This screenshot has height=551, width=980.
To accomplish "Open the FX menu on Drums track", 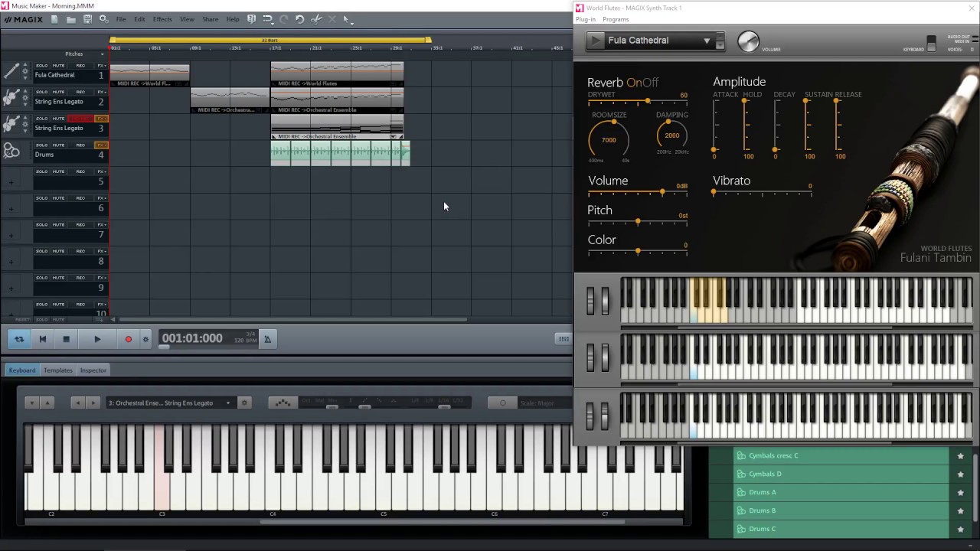I will click(x=101, y=145).
